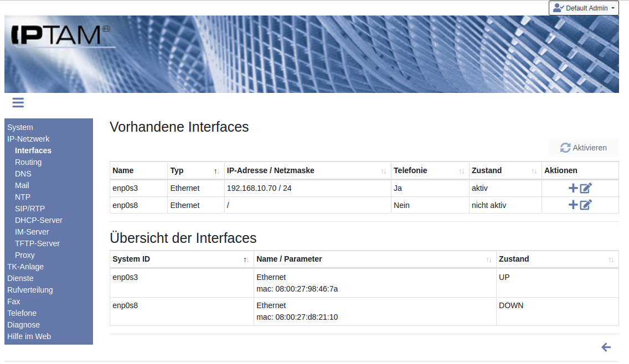Click the plus icon for enp0s3
Screen dimensions: 629x364
(x=573, y=188)
